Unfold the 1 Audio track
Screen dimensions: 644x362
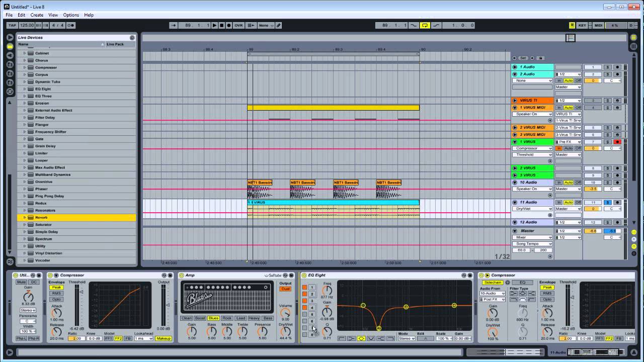coord(515,67)
